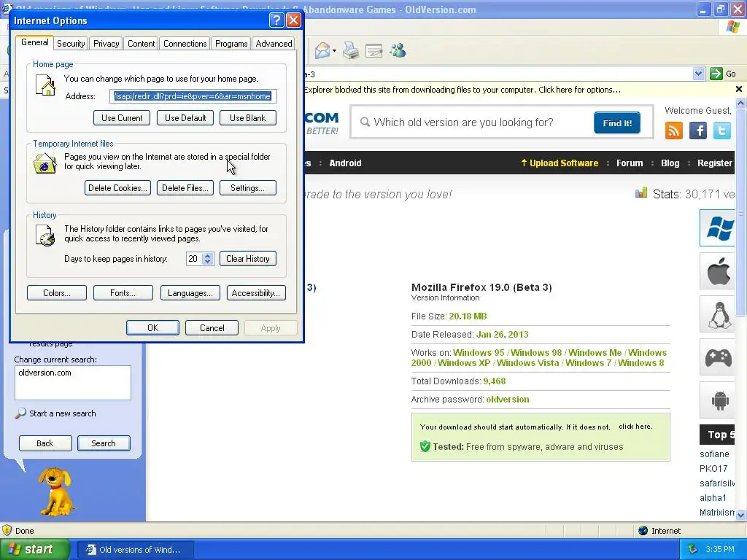Click the Find It! button
Screen dimensions: 747x560
pyautogui.click(x=617, y=122)
